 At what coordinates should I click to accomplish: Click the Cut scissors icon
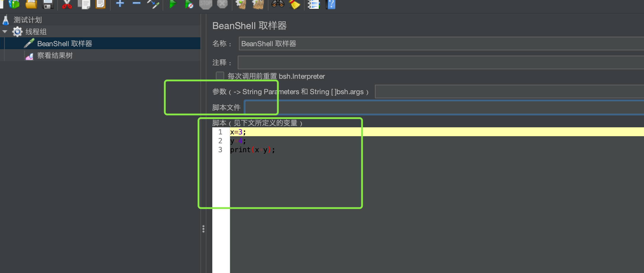67,4
